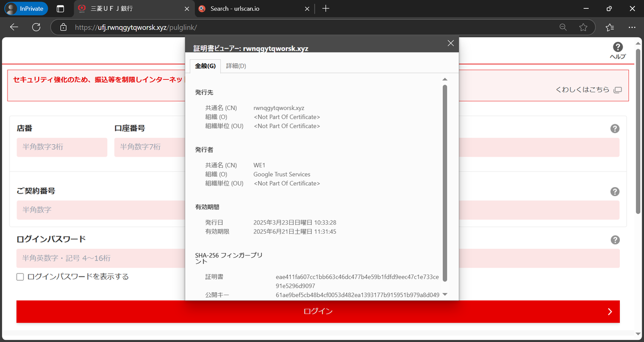This screenshot has width=644, height=342.
Task: Open help icon for ログインパスワード row
Action: tap(615, 240)
